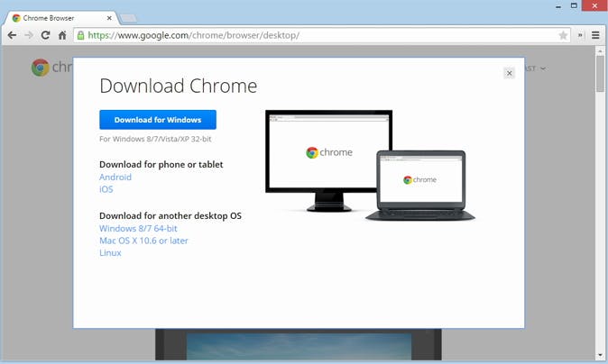The height and width of the screenshot is (364, 608).
Task: Click 'Download for phone or tablet' heading
Action: click(x=161, y=165)
